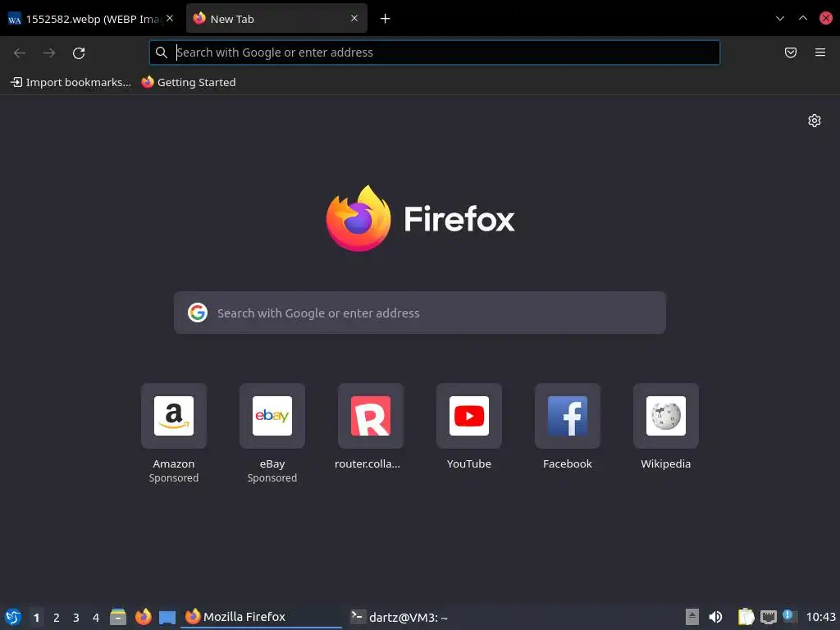Click show desktop icon in taskbar
Screen dimensions: 840x630
click(167, 617)
